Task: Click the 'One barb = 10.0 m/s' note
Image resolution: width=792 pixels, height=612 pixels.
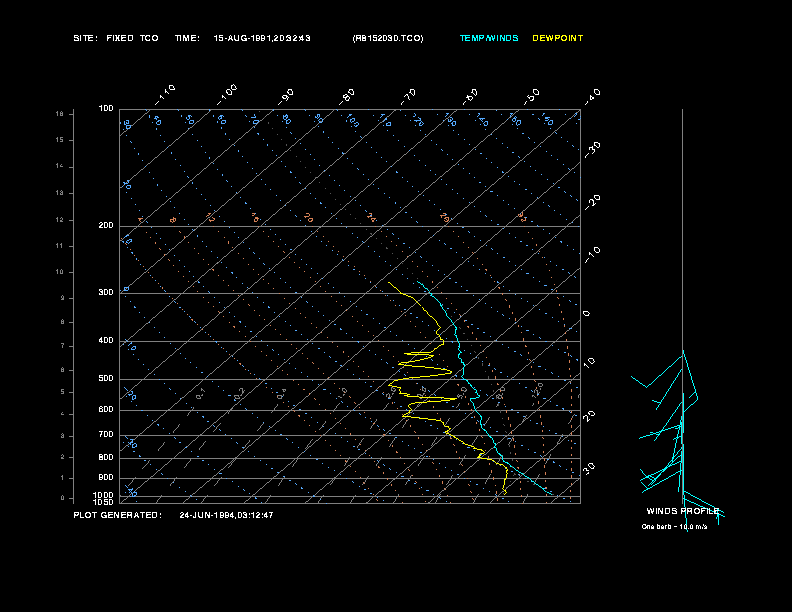Action: [x=674, y=527]
